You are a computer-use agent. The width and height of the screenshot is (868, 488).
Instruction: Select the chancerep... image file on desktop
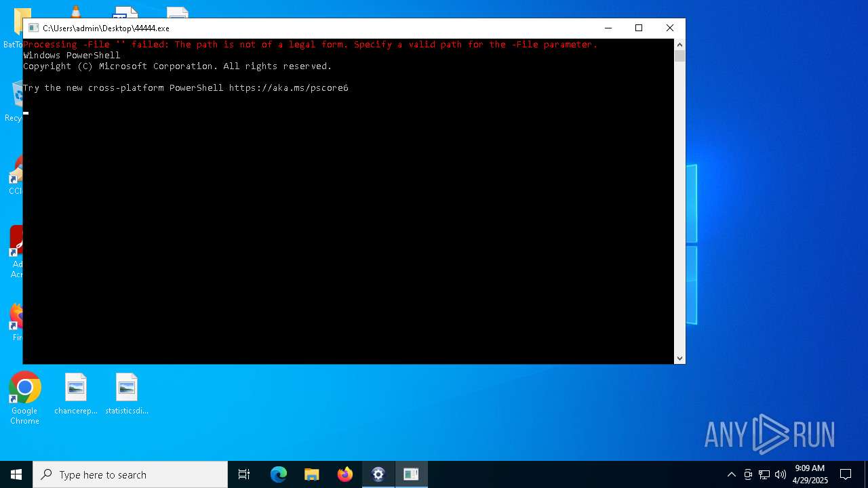pyautogui.click(x=76, y=394)
